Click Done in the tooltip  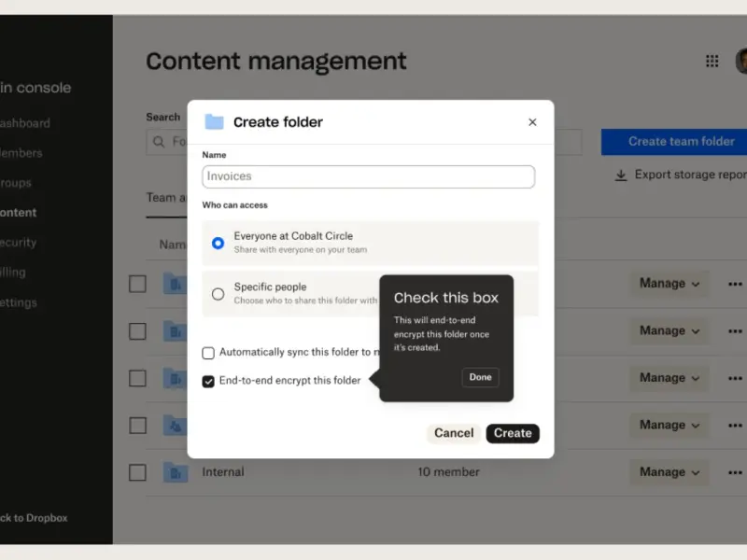[x=480, y=377]
